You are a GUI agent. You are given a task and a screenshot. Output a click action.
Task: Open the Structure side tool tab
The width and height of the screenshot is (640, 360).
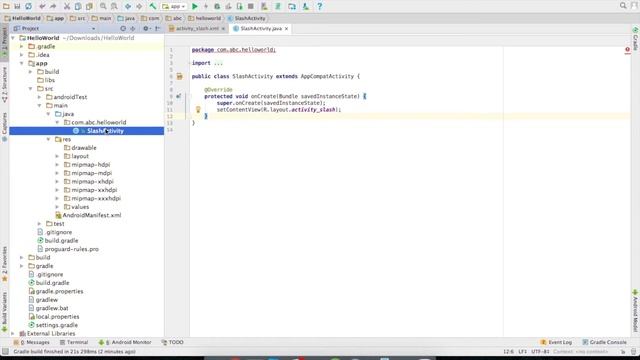[x=4, y=84]
